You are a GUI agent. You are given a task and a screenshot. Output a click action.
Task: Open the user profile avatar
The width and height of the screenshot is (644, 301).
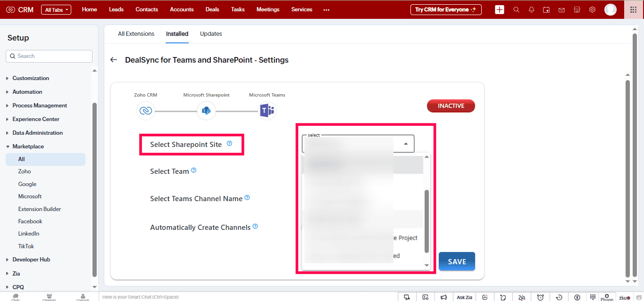click(611, 9)
